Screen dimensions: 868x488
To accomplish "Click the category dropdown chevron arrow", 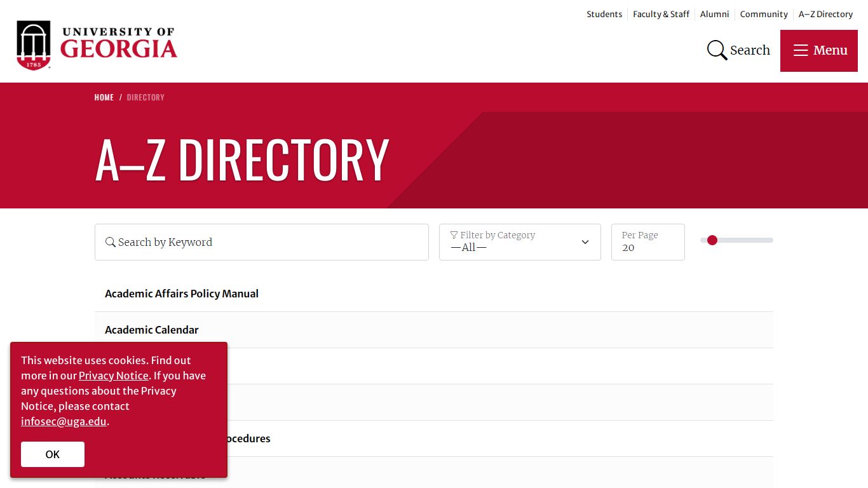I will (x=585, y=242).
